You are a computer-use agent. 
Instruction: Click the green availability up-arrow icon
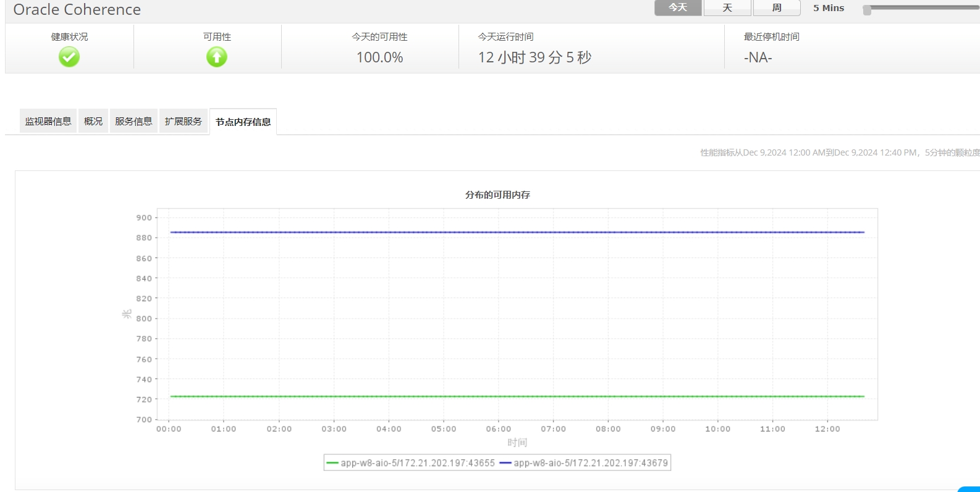click(x=217, y=57)
